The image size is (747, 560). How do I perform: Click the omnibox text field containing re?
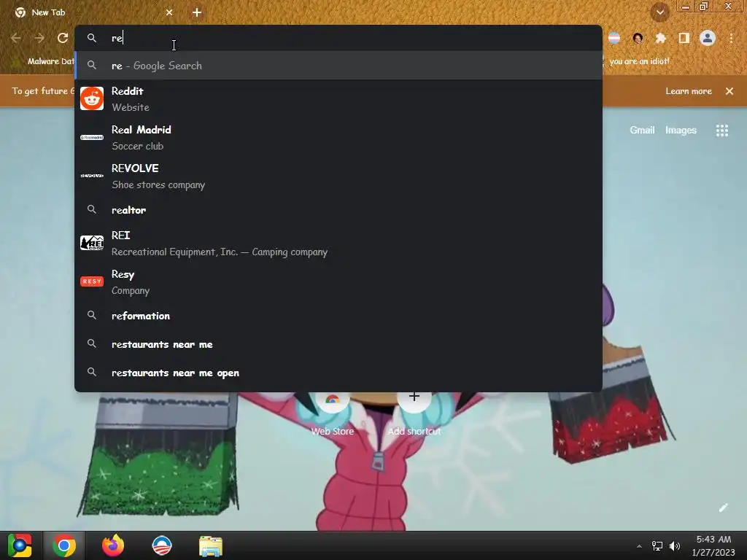click(338, 38)
